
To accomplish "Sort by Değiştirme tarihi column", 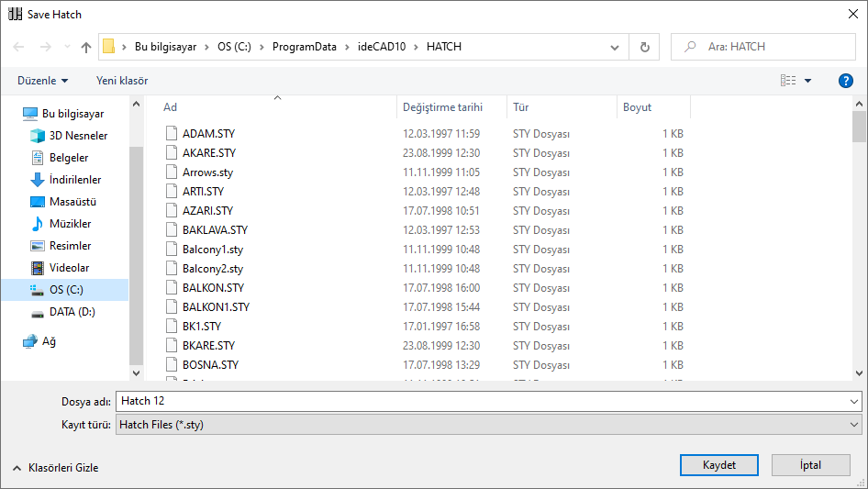I will point(442,107).
